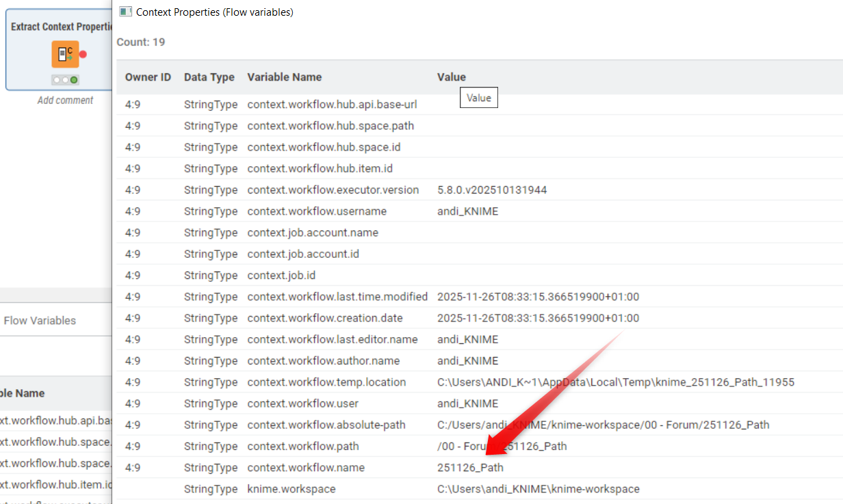Click the Data Type column header
The width and height of the screenshot is (843, 504).
click(209, 77)
